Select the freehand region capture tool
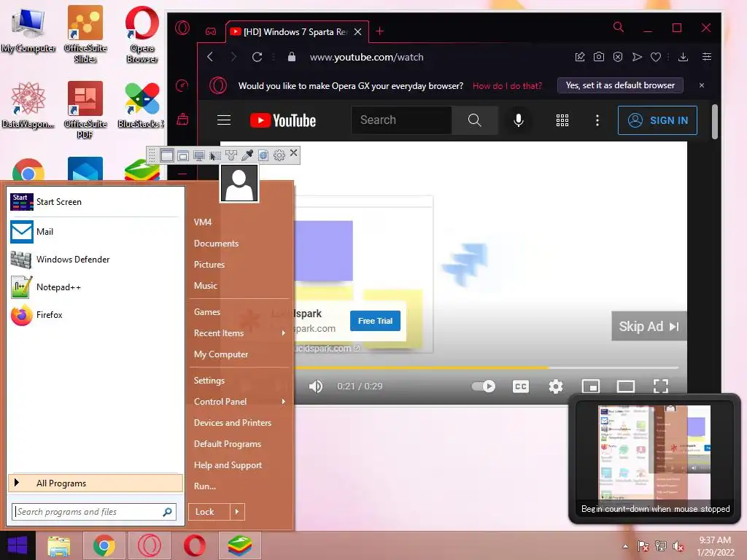The width and height of the screenshot is (747, 560). [231, 155]
